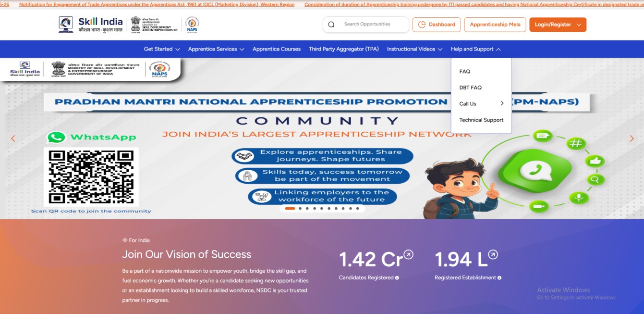The height and width of the screenshot is (314, 644).
Task: Select FAQ from the Help and Support menu
Action: (464, 71)
